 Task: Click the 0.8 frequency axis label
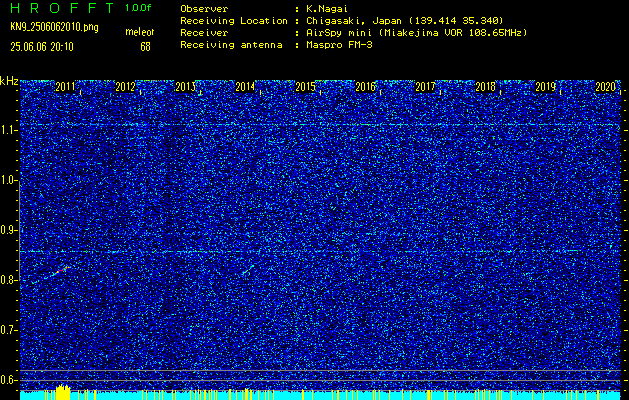click(8, 280)
